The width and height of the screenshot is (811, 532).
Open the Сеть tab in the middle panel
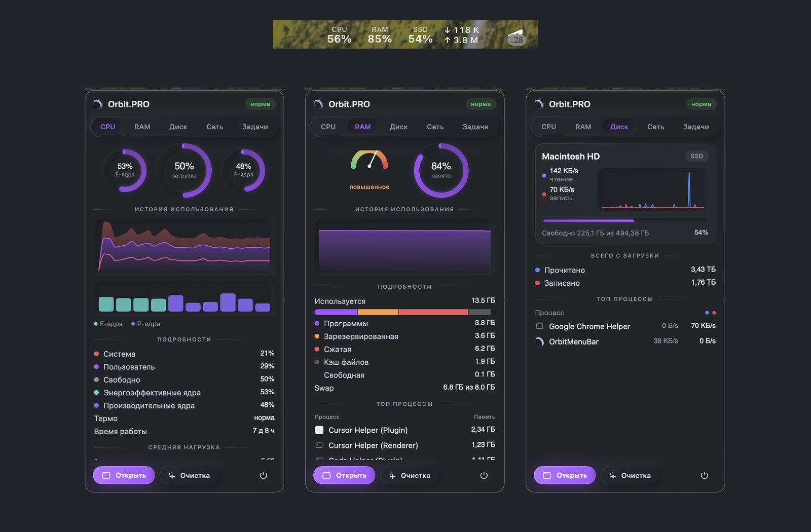[x=435, y=127]
